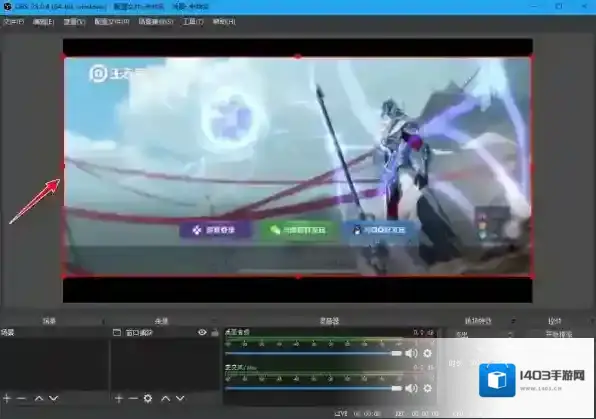Move the source down in the Sources panel
Viewport: 596px width, 419px height.
(180, 398)
